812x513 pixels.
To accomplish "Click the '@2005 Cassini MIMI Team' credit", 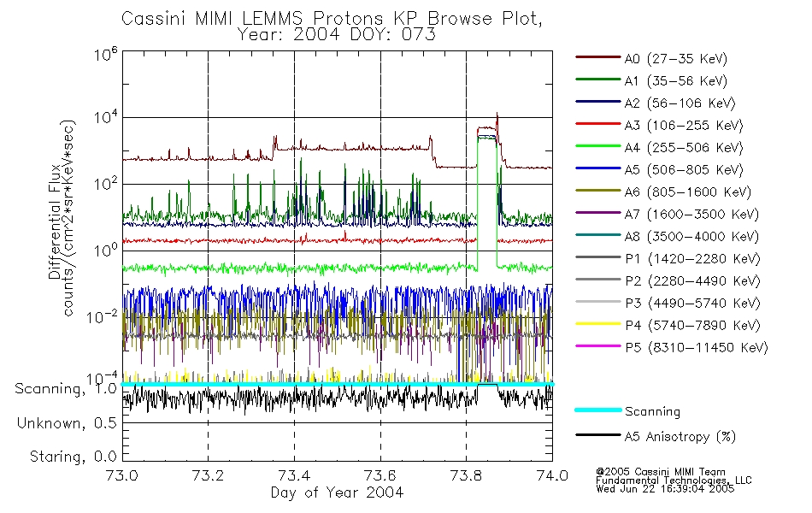I will tap(661, 472).
